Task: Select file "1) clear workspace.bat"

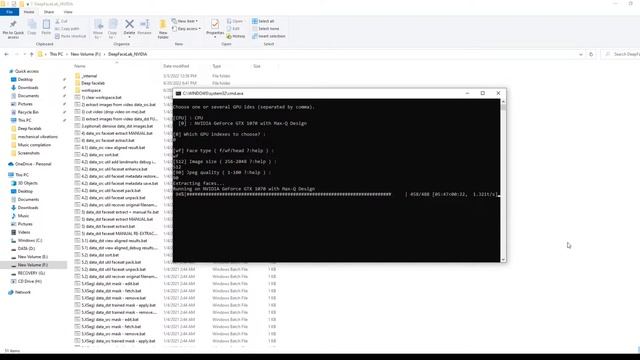Action: tap(101, 98)
